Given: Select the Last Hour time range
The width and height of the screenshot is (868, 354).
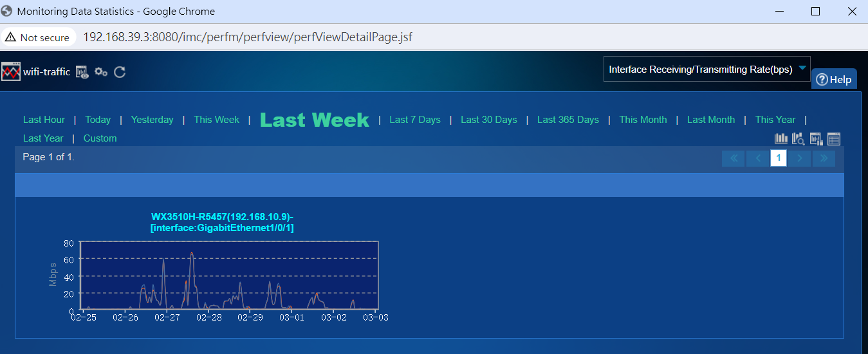Looking at the screenshot, I should pyautogui.click(x=44, y=120).
